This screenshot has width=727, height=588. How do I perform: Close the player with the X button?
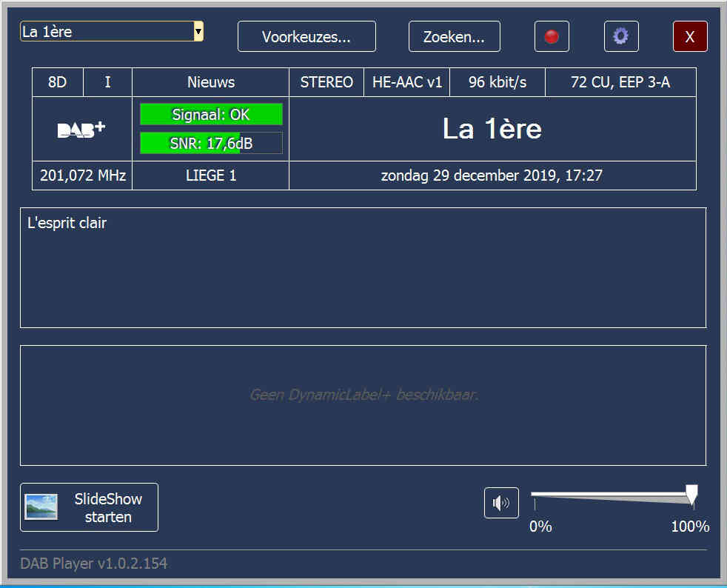[x=690, y=36]
